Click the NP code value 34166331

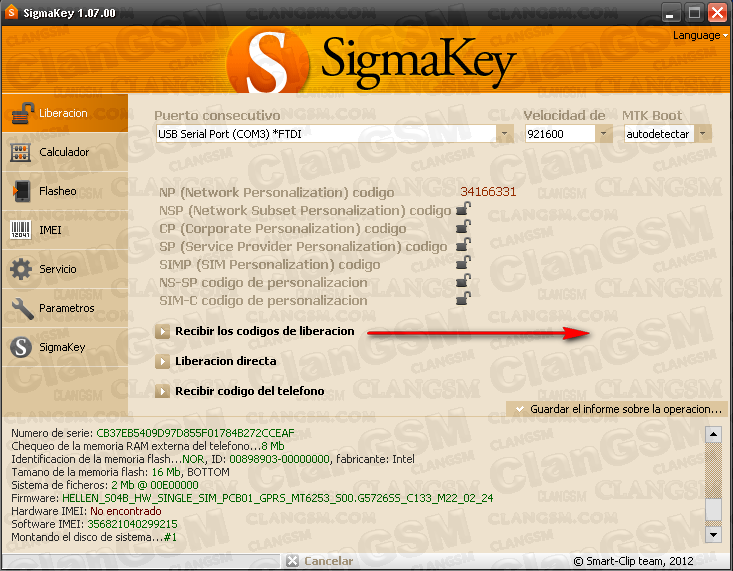click(x=488, y=192)
